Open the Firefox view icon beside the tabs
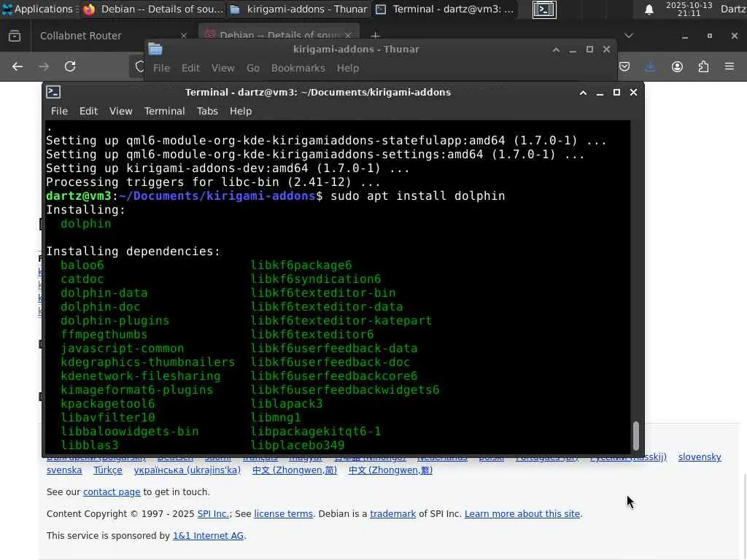Image resolution: width=747 pixels, height=560 pixels. click(x=15, y=36)
